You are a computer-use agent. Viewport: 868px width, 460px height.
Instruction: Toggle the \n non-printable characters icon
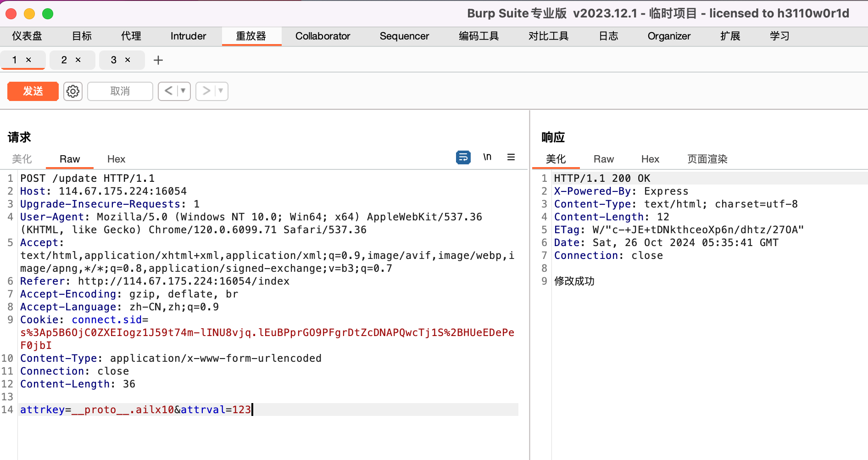tap(487, 157)
